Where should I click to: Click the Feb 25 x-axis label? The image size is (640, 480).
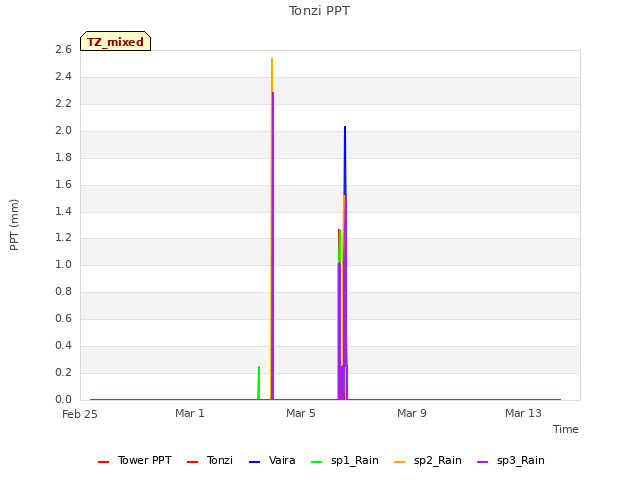(x=80, y=414)
